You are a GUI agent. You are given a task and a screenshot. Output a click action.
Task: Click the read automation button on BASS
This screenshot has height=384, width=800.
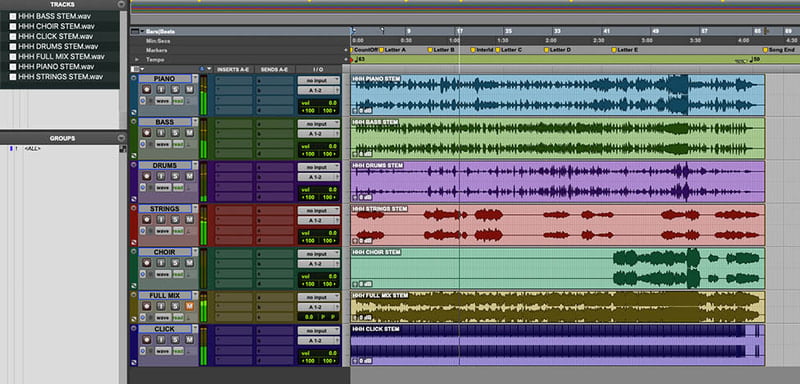coord(178,144)
